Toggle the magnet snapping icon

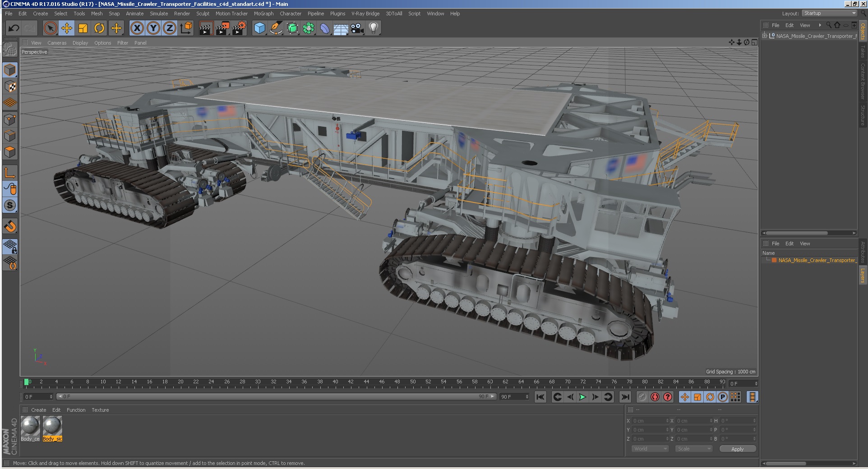10,226
